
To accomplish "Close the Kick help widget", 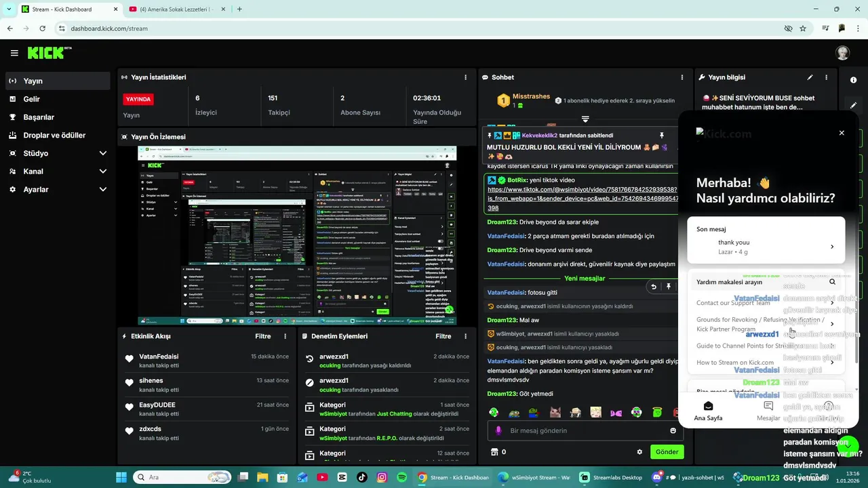I will tap(842, 133).
